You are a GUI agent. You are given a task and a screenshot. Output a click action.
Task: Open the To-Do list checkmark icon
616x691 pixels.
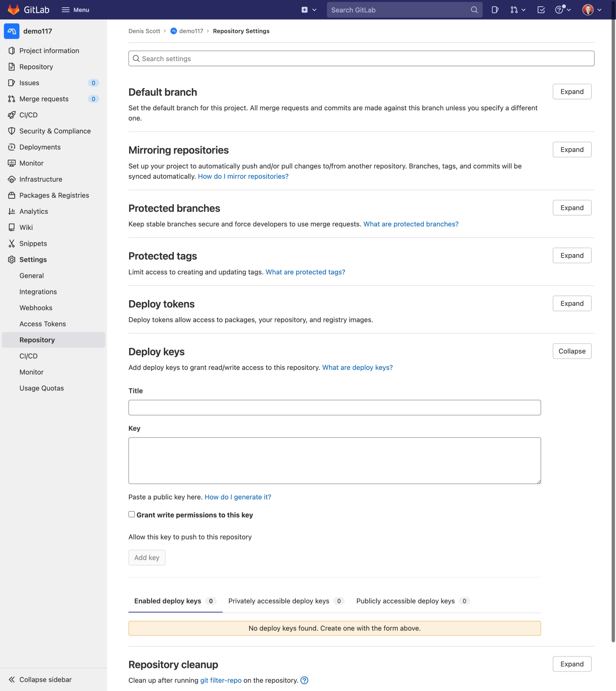tap(541, 10)
